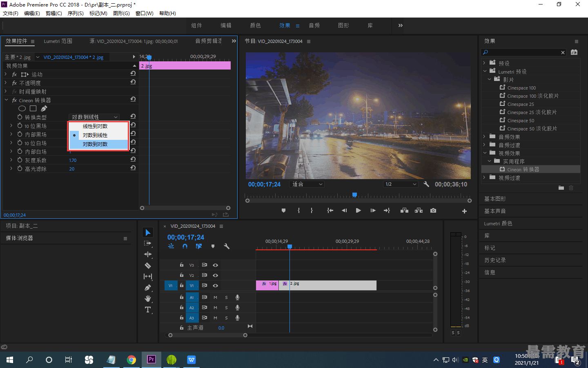Click the Lift button

(404, 211)
